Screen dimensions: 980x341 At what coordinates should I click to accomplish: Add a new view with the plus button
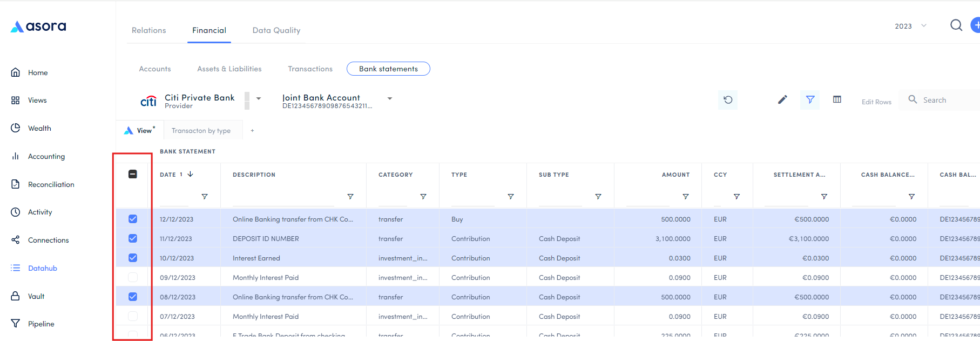tap(252, 131)
